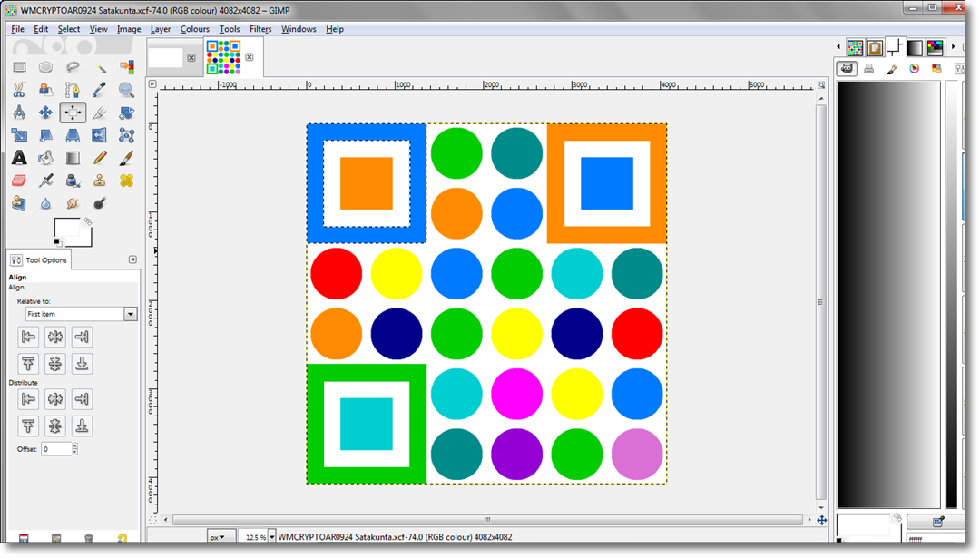Image resolution: width=980 pixels, height=558 pixels.
Task: Pick the Clone stamp tool
Action: point(100,181)
